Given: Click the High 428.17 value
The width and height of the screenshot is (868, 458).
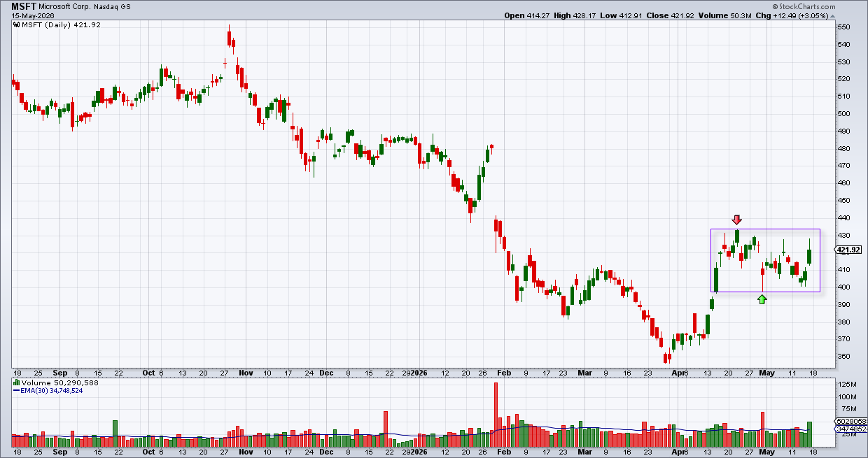Looking at the screenshot, I should [x=575, y=15].
